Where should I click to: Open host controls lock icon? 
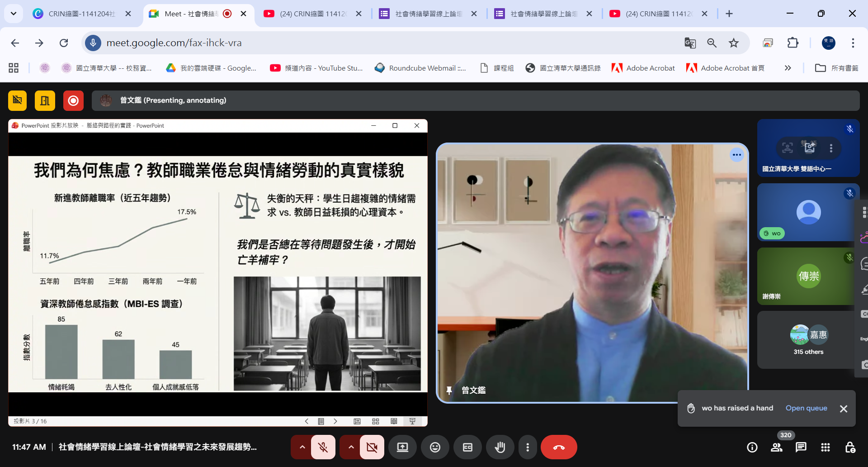click(x=849, y=448)
